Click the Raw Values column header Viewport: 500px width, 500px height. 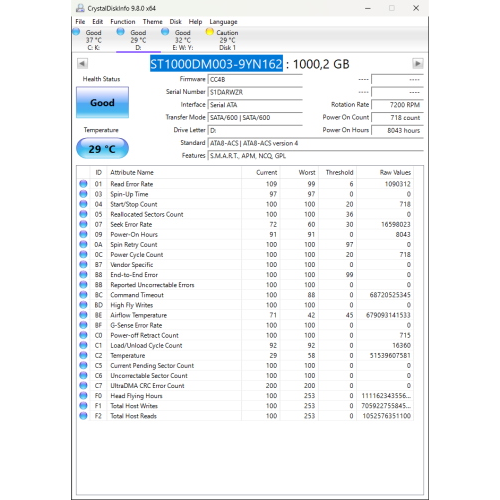tap(385, 172)
